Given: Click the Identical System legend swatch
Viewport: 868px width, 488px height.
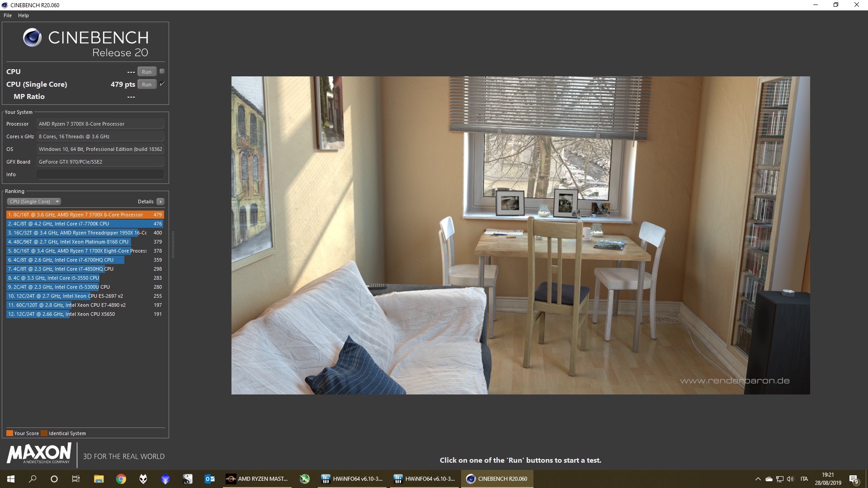Looking at the screenshot, I should pos(44,433).
